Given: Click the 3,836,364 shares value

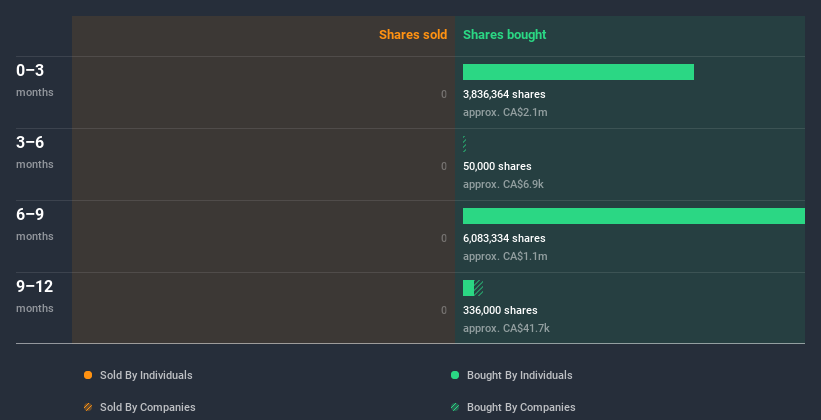Looking at the screenshot, I should pos(504,94).
